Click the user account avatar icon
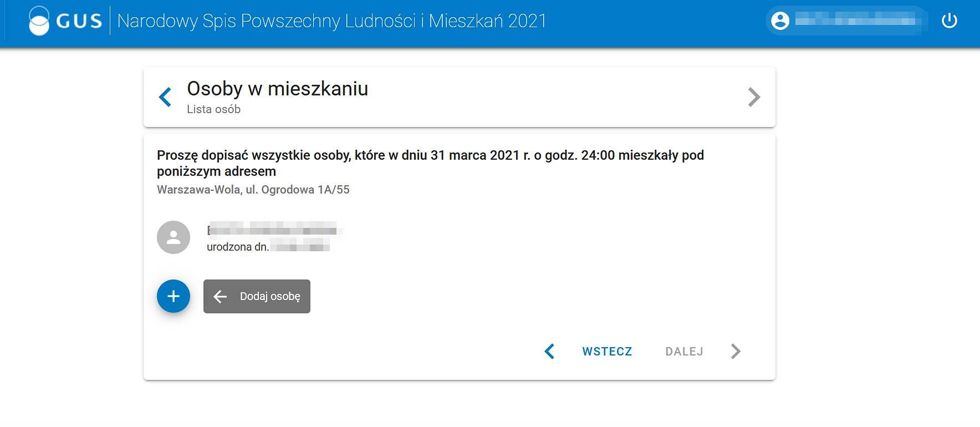The image size is (980, 427). (x=780, y=21)
